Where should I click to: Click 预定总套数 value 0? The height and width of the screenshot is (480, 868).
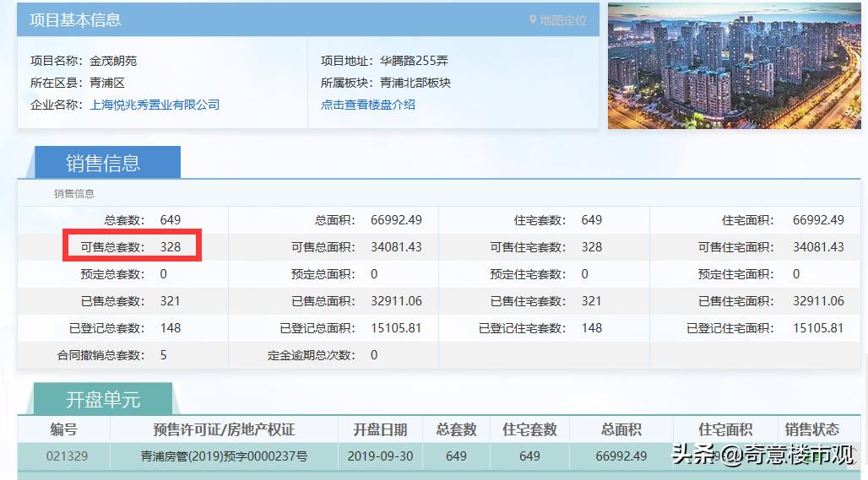tap(163, 274)
